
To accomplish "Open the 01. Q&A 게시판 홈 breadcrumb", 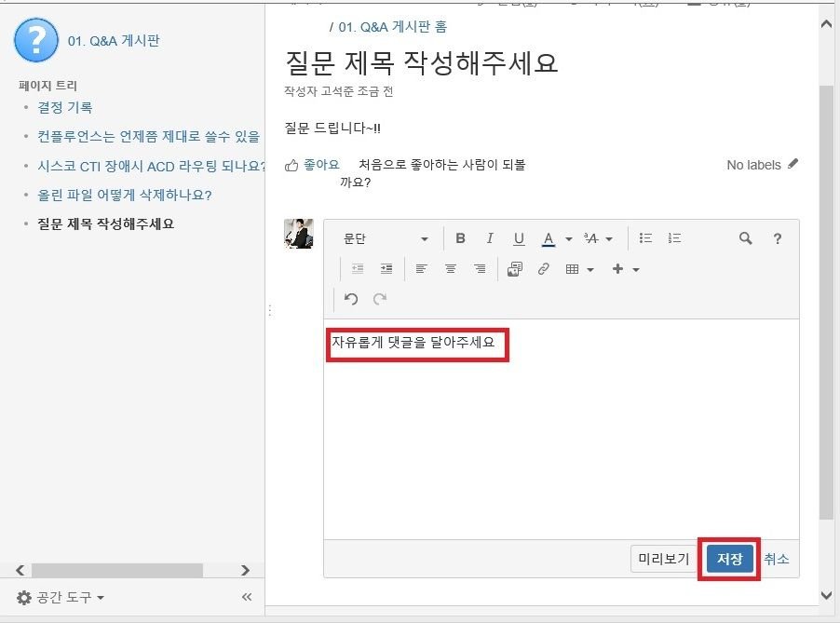I will (x=392, y=27).
